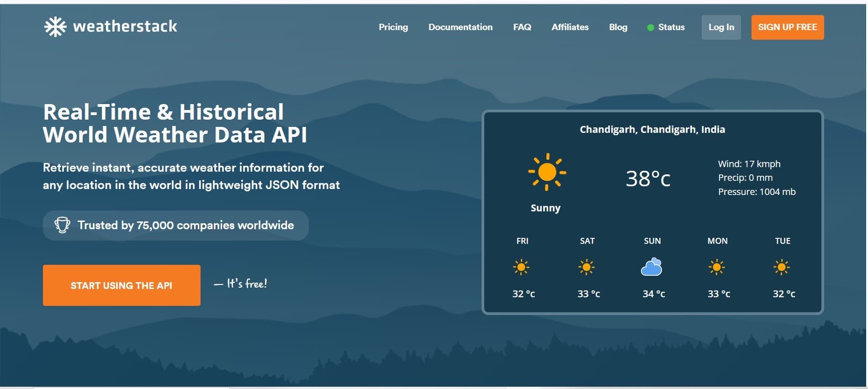Screen dimensions: 868x389
Task: Visit the Blog from the navigation
Action: [x=618, y=27]
